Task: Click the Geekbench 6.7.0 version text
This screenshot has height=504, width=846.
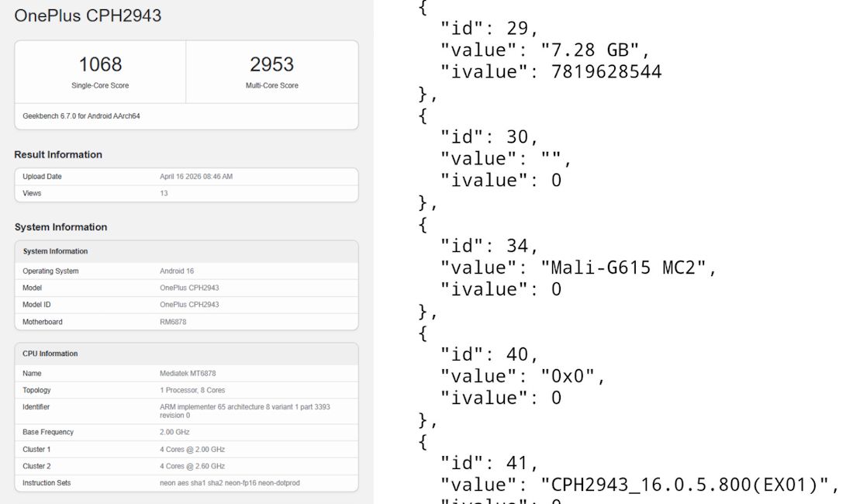Action: click(x=81, y=116)
